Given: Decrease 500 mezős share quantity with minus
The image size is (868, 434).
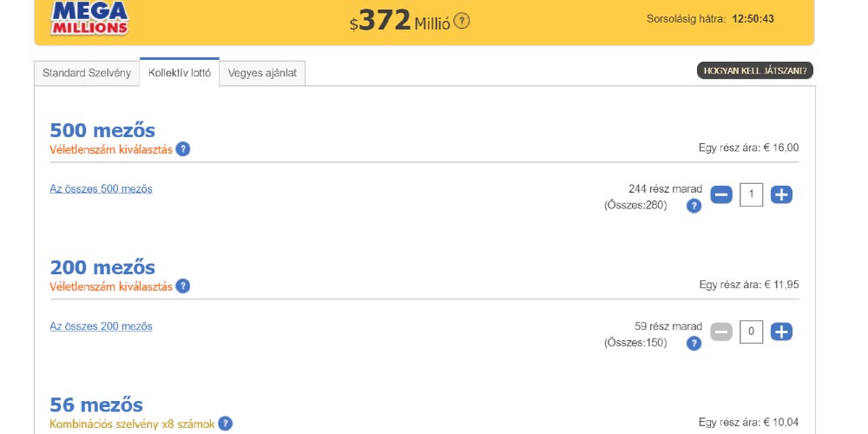Looking at the screenshot, I should click(721, 194).
